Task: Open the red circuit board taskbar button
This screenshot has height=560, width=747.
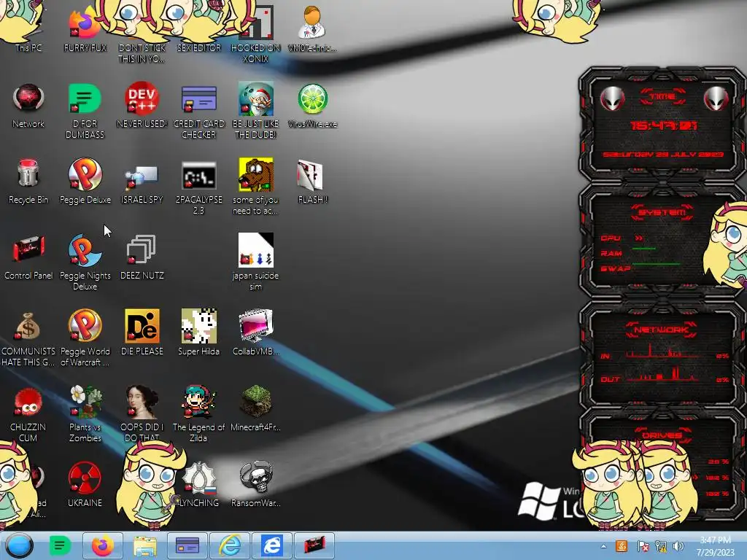Action: [x=314, y=545]
